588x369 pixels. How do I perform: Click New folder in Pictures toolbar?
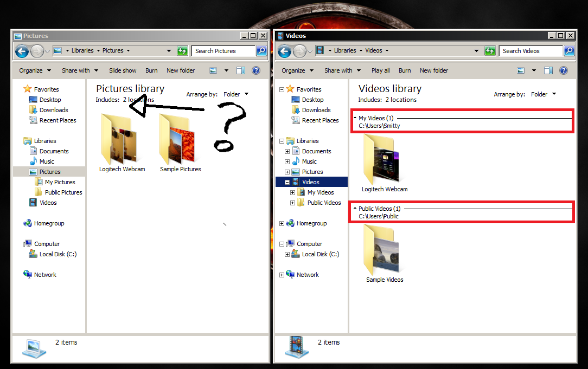click(x=181, y=70)
